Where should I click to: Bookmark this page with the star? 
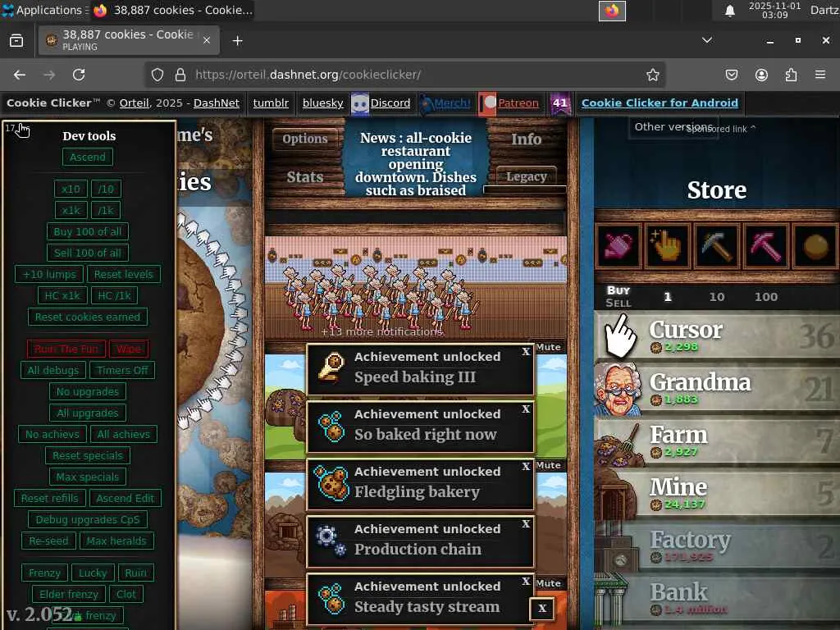(652, 75)
